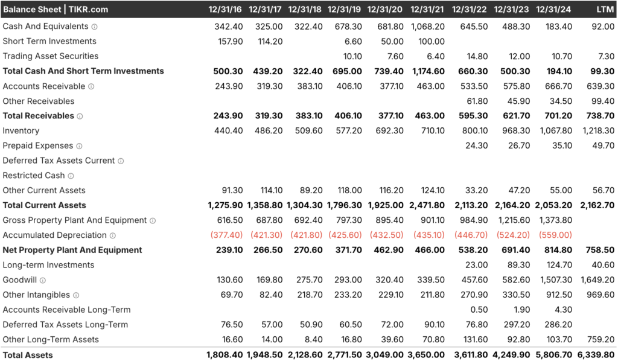Select the Total Current Assets row label
Image resolution: width=618 pixels, height=364 pixels.
(45, 205)
